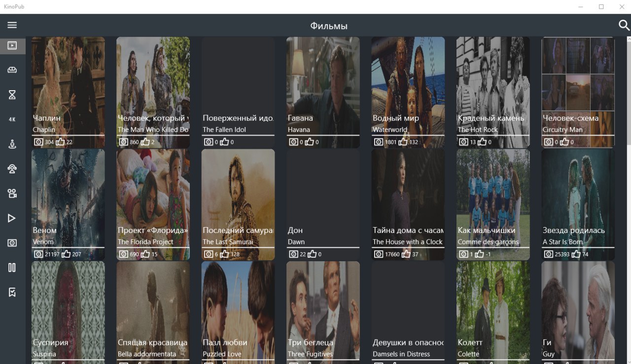The image size is (631, 364).
Task: Click the title "Водный мир"
Action: [x=396, y=118]
